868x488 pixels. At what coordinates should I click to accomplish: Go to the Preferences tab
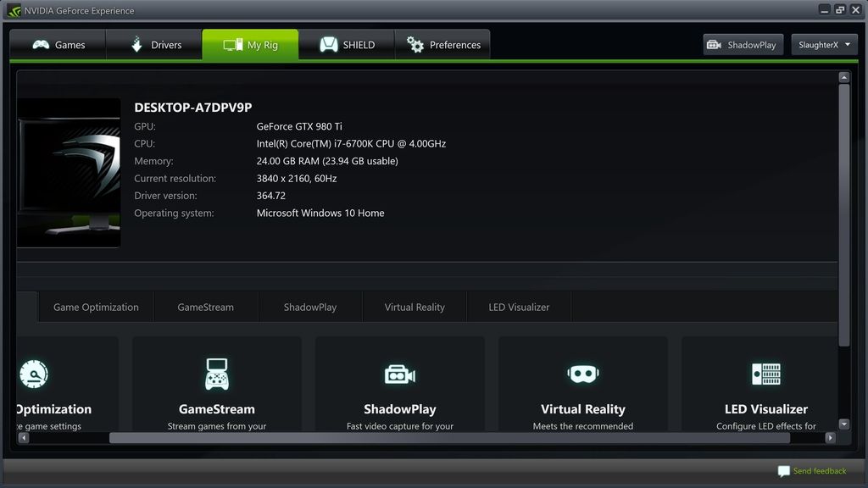pyautogui.click(x=442, y=45)
